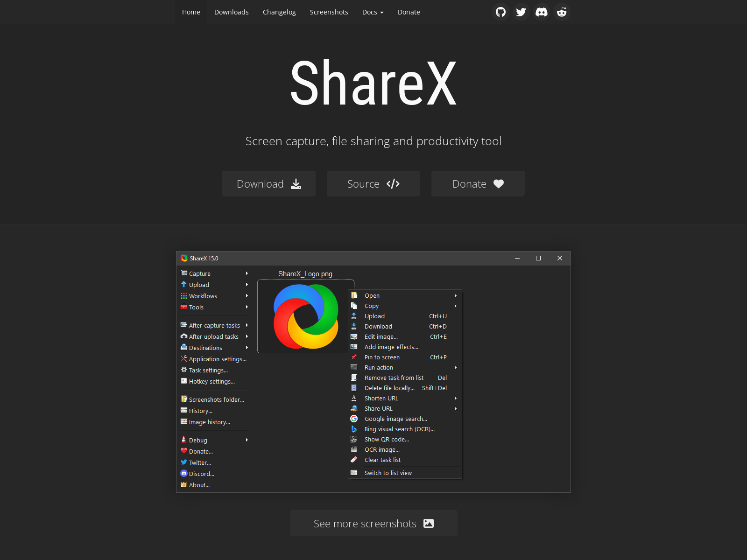This screenshot has width=747, height=560.
Task: Click the Destinations icon
Action: tap(184, 348)
